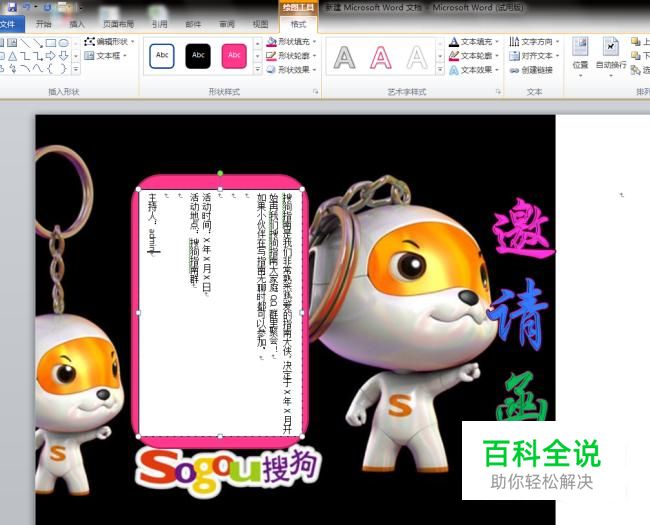The width and height of the screenshot is (650, 525).
Task: Expand the shape styles gallery More button
Action: [257, 69]
